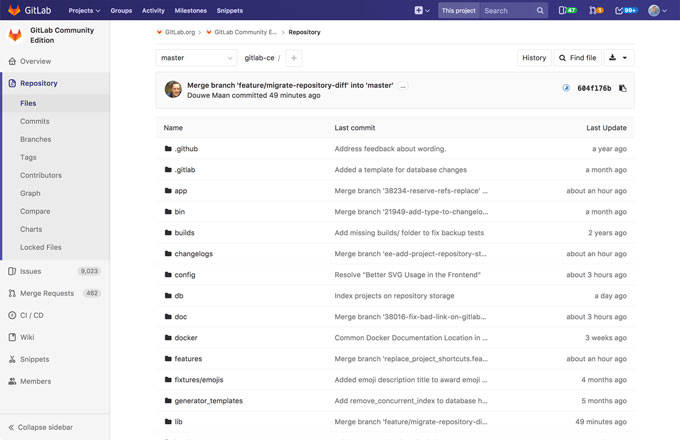
Task: Click the plus button next to gitlab-ce path
Action: click(293, 58)
